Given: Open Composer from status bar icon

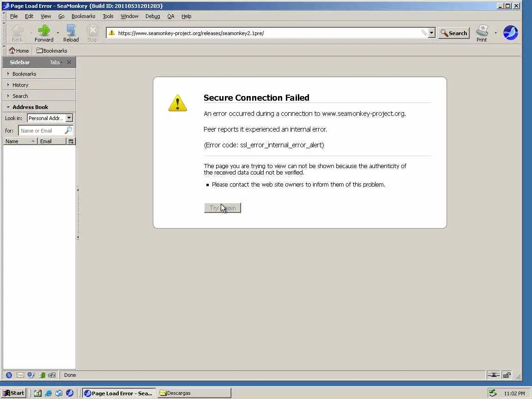Looking at the screenshot, I should (31, 375).
